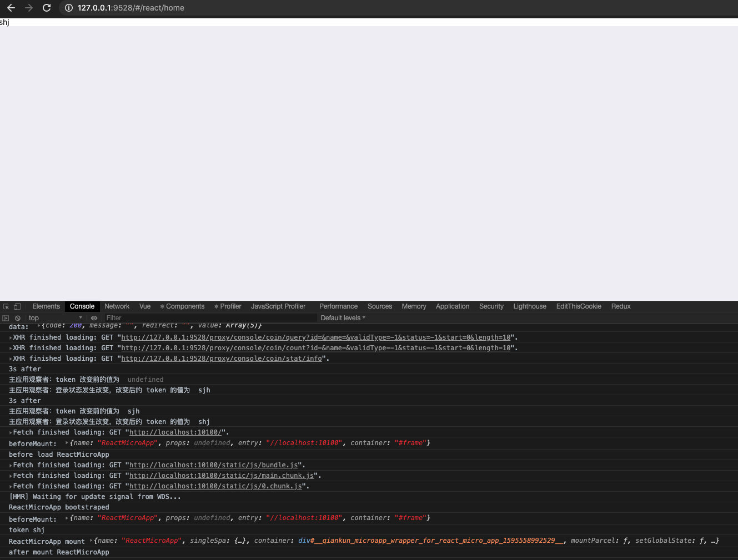Show the console sidebar icon

click(6, 318)
